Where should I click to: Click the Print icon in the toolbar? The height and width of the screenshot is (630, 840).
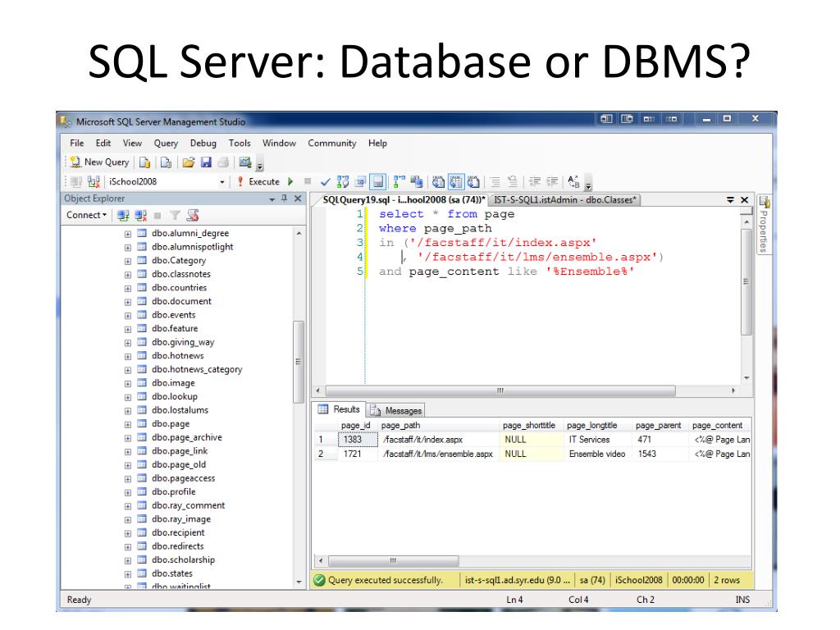(x=223, y=162)
